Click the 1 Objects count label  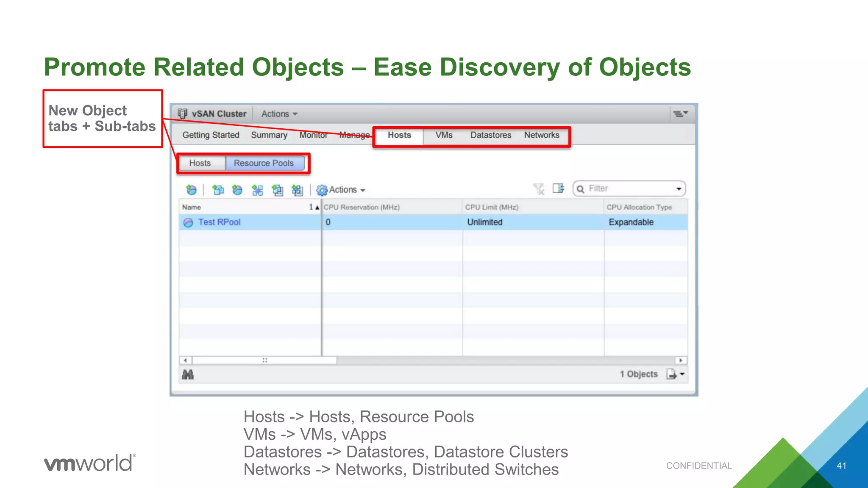(639, 374)
